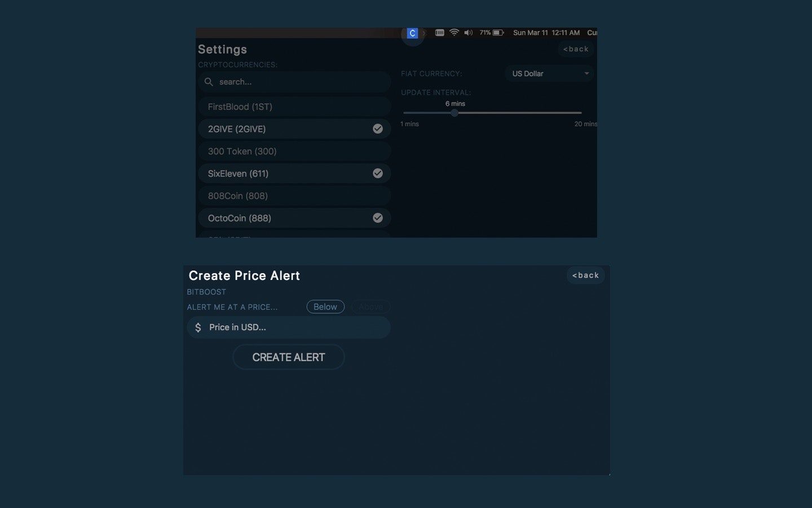Click back on the Create Price Alert screen
Image resolution: width=812 pixels, height=508 pixels.
click(585, 275)
